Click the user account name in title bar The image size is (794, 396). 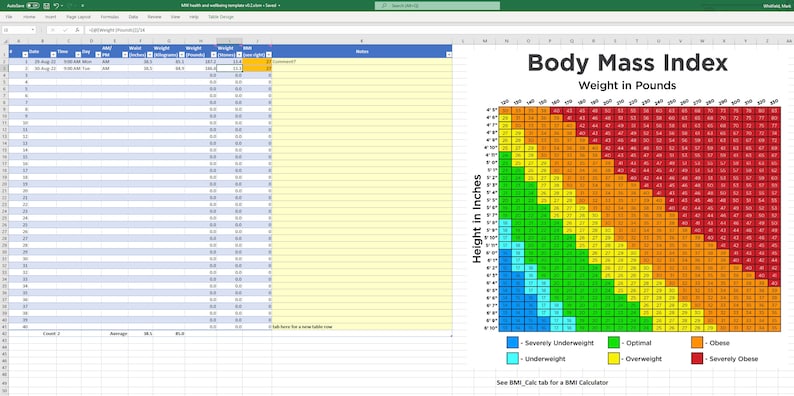[777, 6]
